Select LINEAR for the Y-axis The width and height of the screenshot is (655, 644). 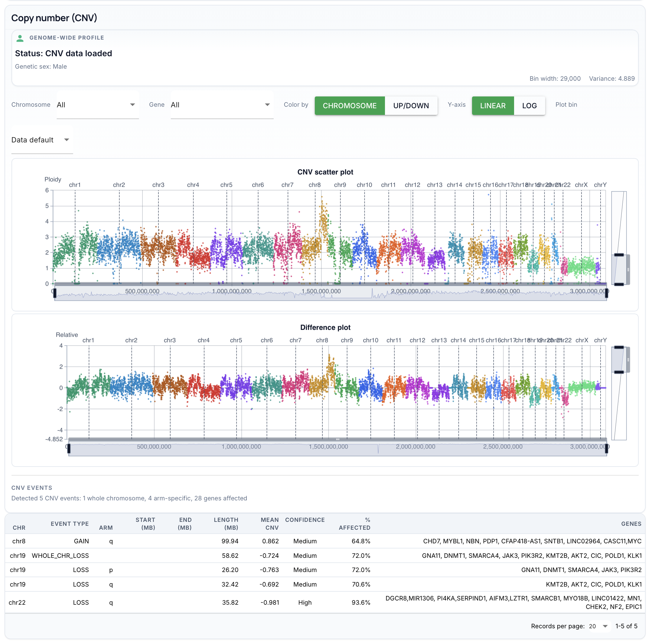click(493, 106)
